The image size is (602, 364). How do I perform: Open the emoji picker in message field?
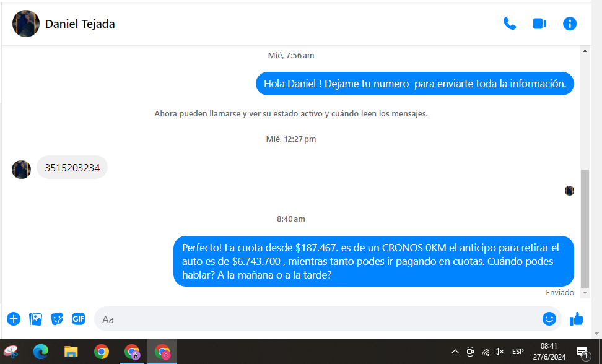(549, 319)
